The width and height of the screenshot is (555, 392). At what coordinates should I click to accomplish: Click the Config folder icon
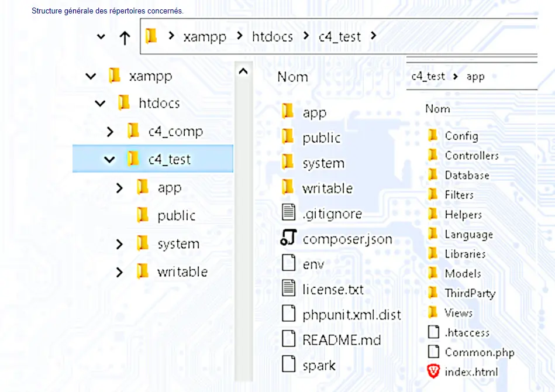433,135
